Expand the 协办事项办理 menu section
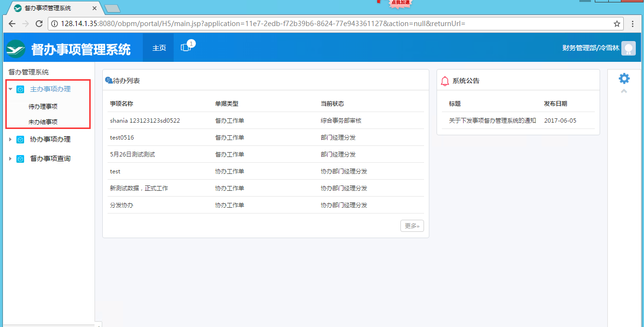Screen dimensions: 644x327 [x=11, y=140]
